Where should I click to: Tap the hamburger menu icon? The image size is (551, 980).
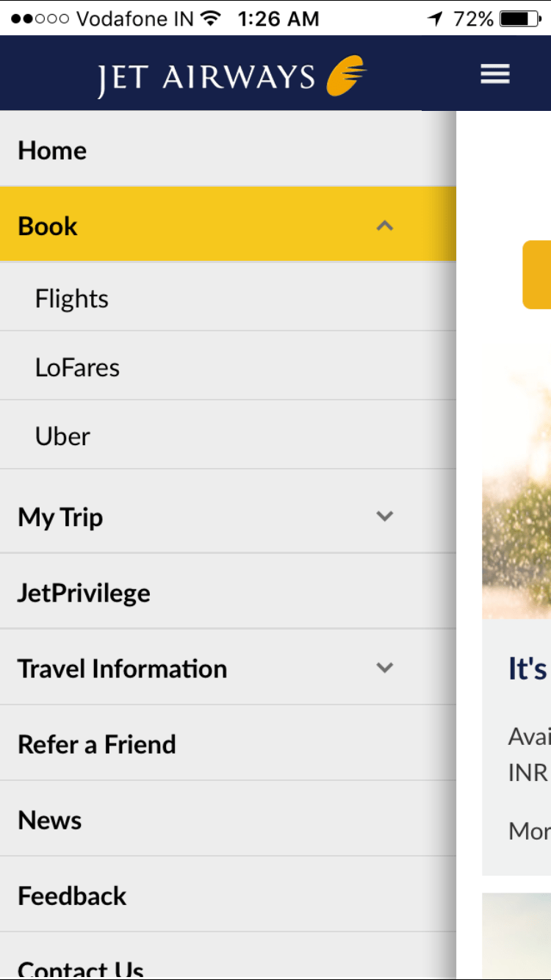click(x=494, y=73)
